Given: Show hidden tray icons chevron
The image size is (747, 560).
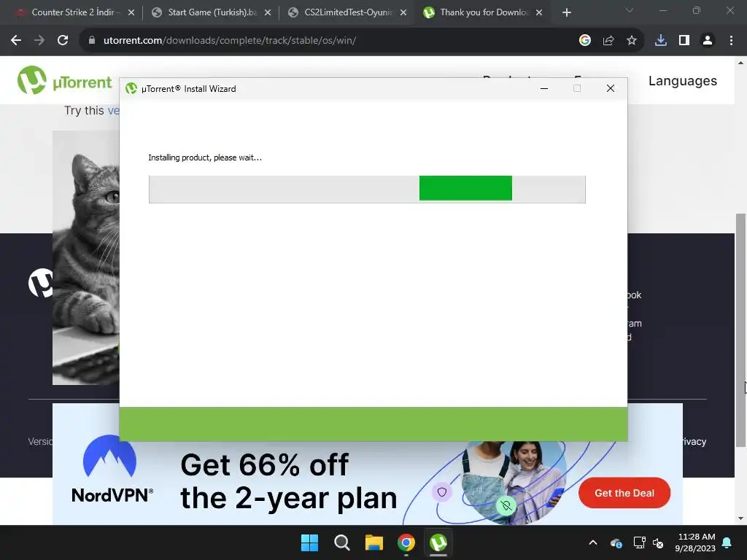Looking at the screenshot, I should 593,542.
